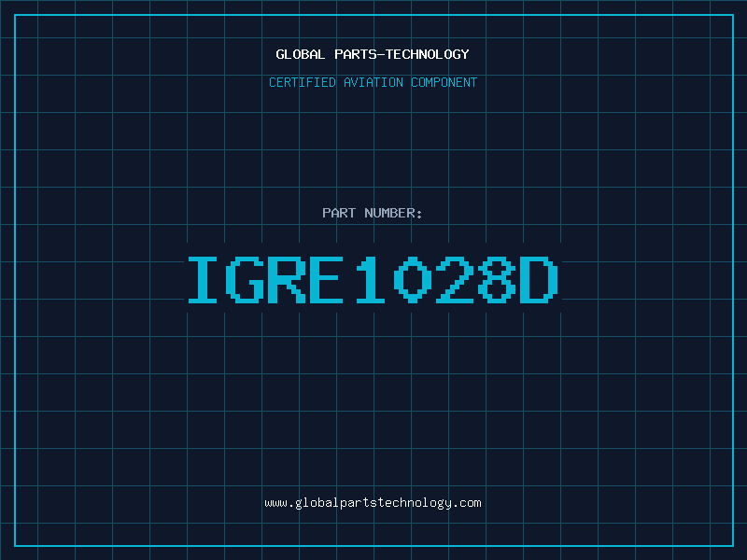Click the word COMPONENT in the subtitle
The image size is (747, 560).
pos(444,83)
